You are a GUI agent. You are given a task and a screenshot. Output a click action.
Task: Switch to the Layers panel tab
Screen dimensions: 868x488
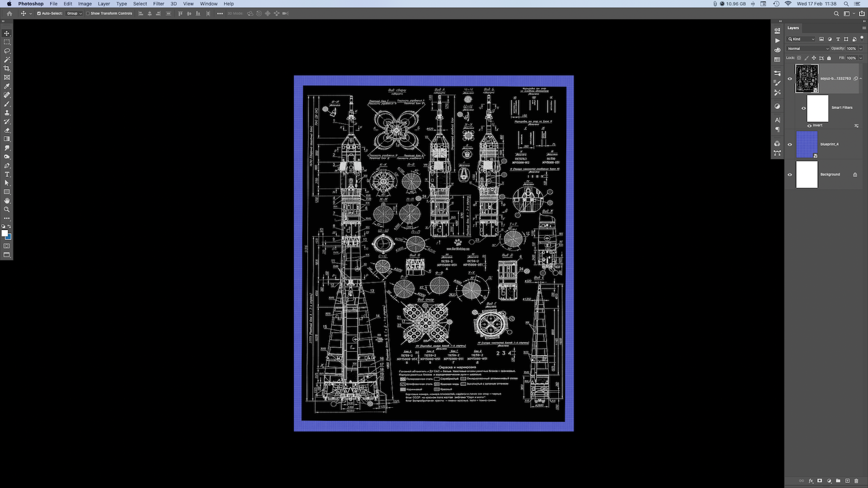click(x=793, y=28)
